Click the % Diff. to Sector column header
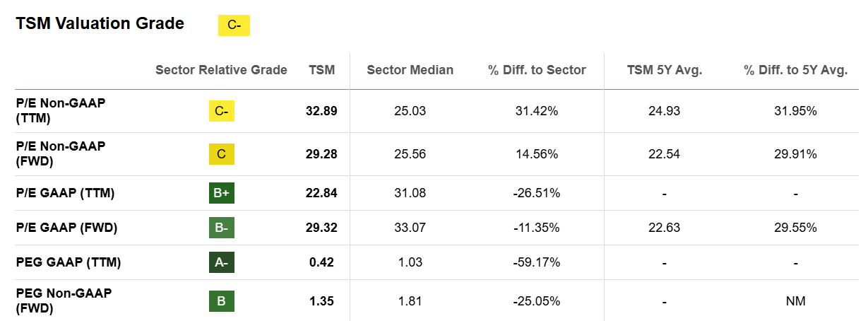The height and width of the screenshot is (321, 868). click(537, 70)
